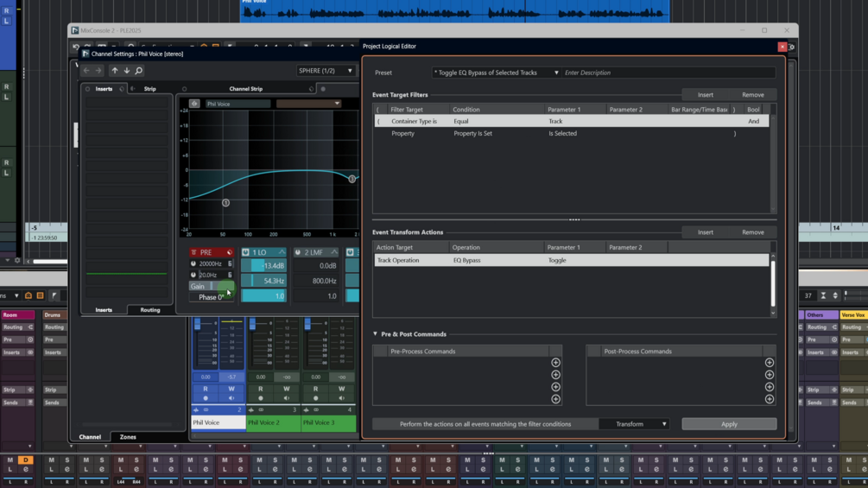The height and width of the screenshot is (488, 868).
Task: Switch to the Strip tab
Action: 149,88
